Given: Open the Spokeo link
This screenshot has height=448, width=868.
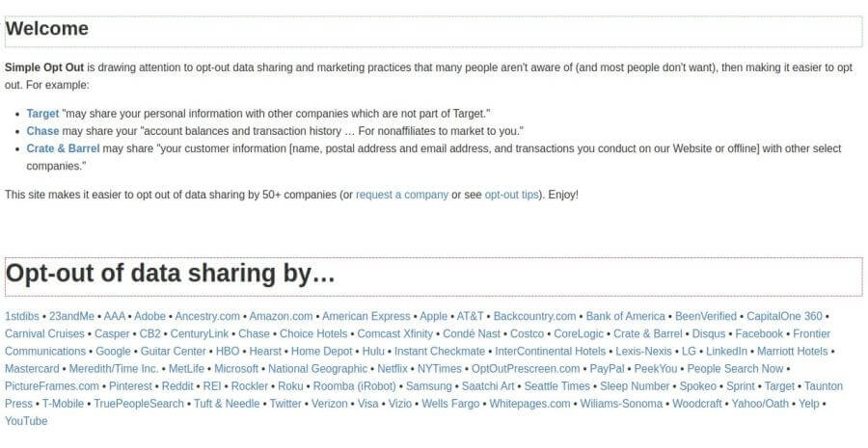Looking at the screenshot, I should pos(698,386).
